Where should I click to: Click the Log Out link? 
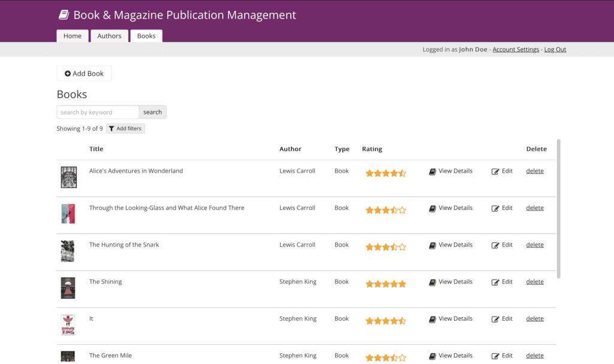[x=555, y=50]
